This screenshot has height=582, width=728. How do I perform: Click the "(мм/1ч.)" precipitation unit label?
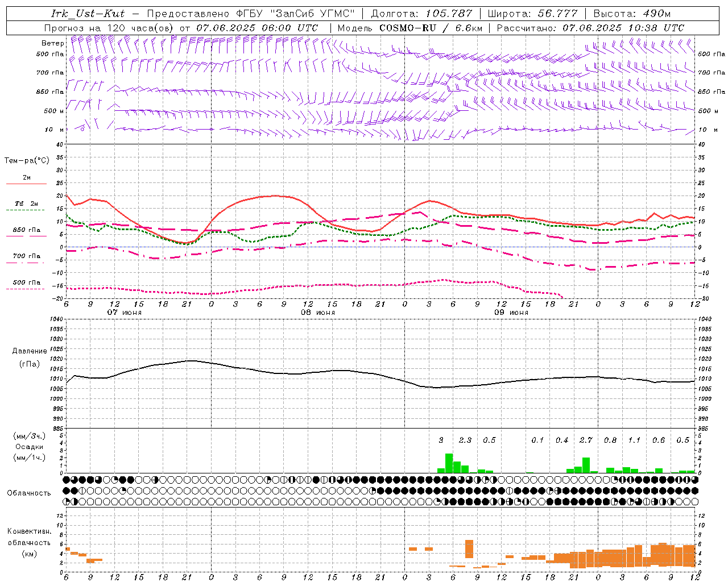[x=30, y=458]
